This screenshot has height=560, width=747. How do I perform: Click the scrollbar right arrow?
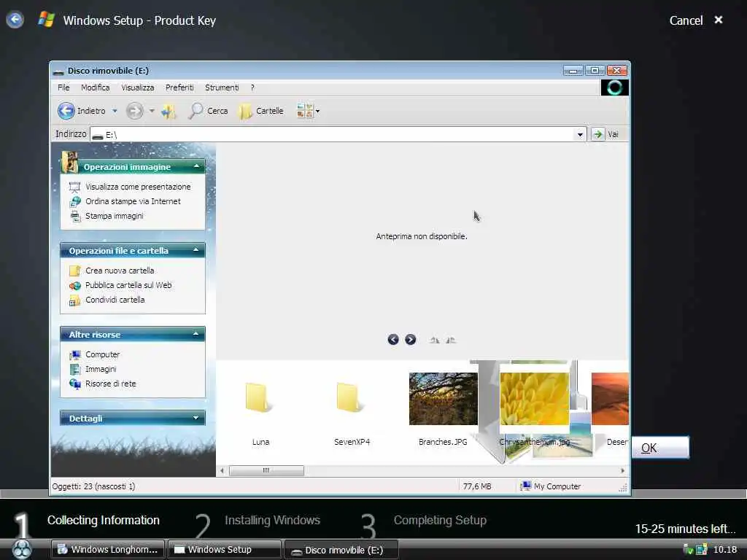623,470
